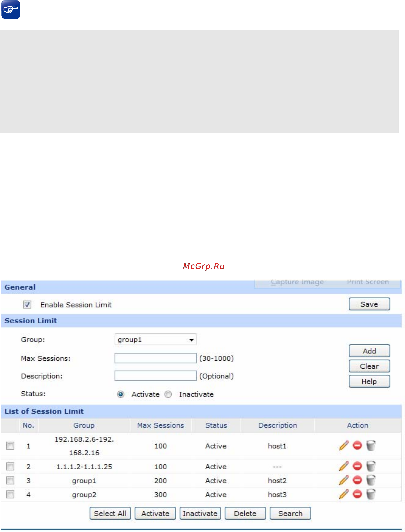Click the Max Sessions column header

pyautogui.click(x=161, y=425)
